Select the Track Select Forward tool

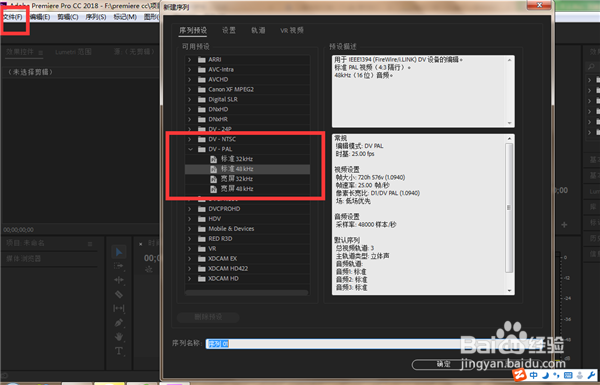click(x=119, y=266)
